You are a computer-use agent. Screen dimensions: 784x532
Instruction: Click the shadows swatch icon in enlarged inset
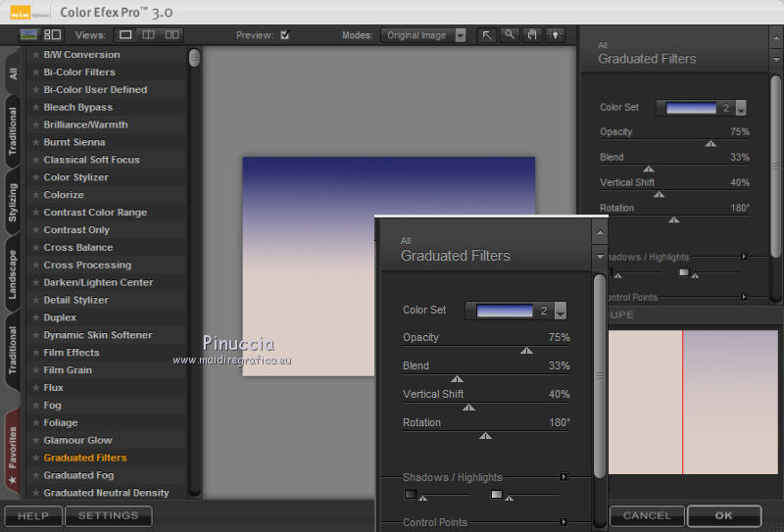[411, 494]
